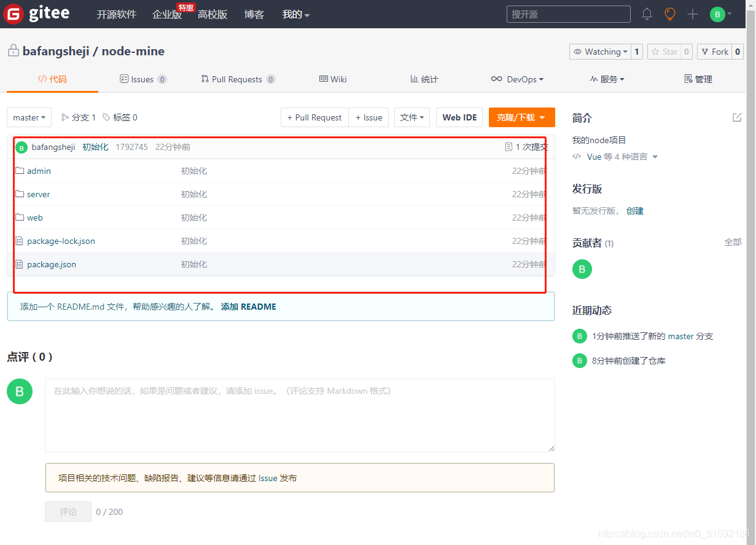Image resolution: width=756 pixels, height=545 pixels.
Task: Click the package.json file icon
Action: (x=19, y=264)
